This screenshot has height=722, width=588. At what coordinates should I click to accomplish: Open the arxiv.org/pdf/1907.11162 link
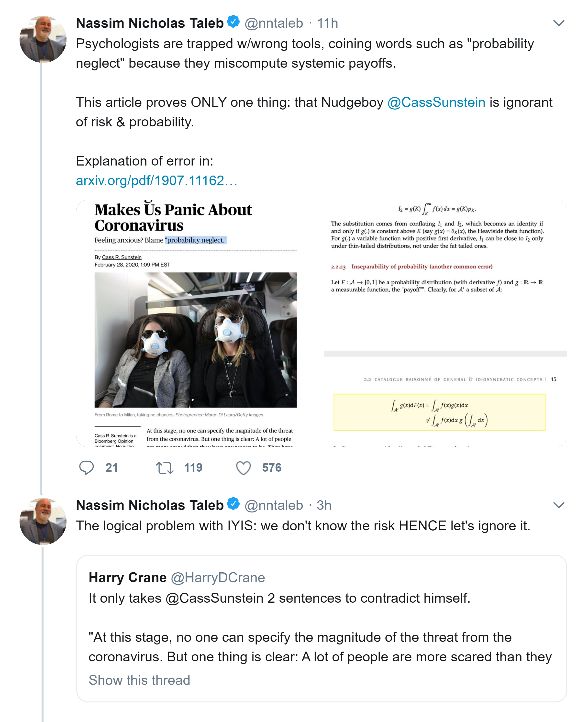[x=156, y=180]
